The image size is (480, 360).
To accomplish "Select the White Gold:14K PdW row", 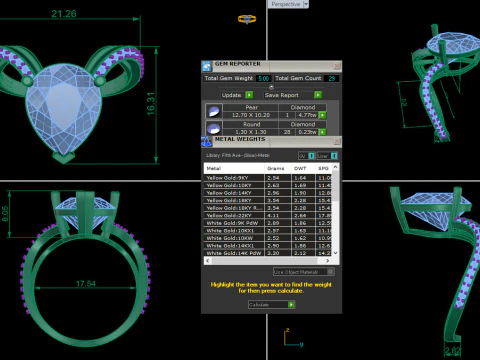I will [x=268, y=253].
